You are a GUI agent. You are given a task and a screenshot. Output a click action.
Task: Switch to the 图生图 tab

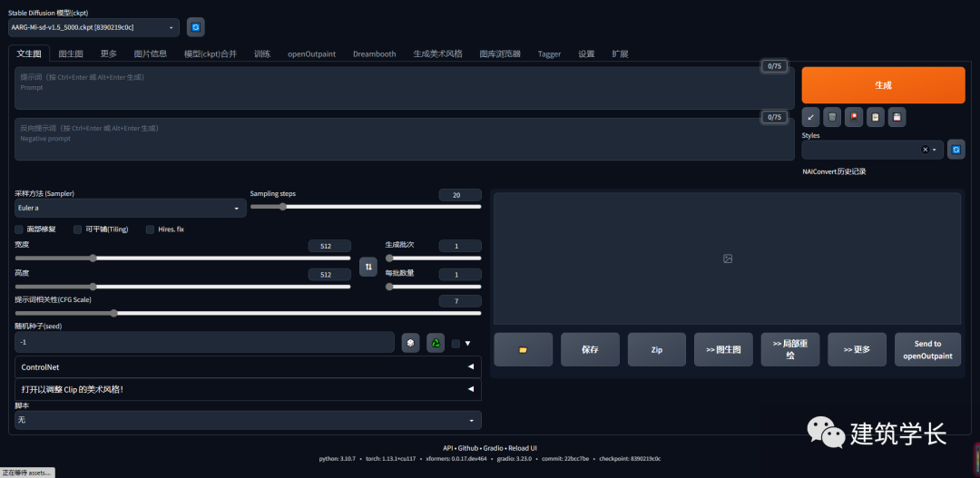[x=71, y=54]
